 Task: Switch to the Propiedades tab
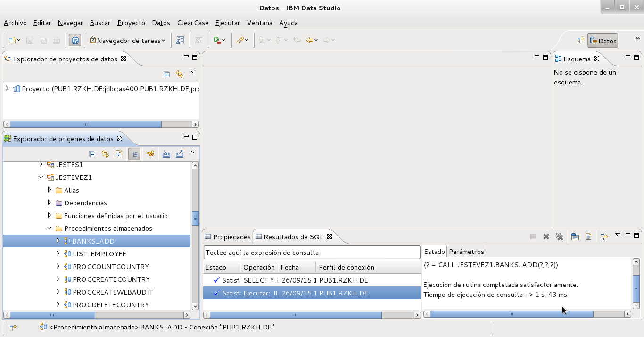(x=227, y=237)
